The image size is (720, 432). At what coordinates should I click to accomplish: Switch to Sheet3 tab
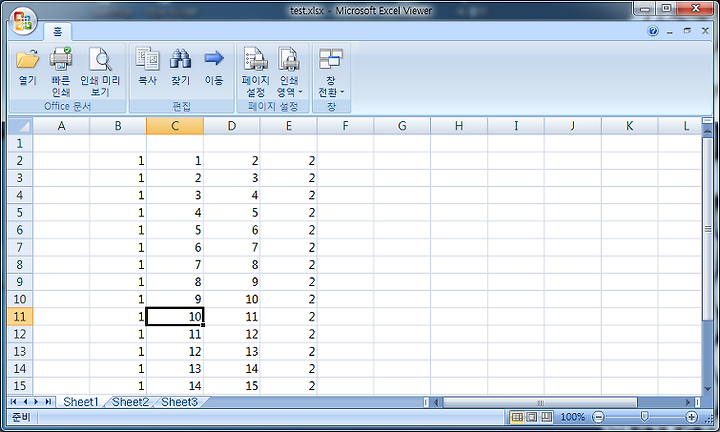tap(180, 402)
